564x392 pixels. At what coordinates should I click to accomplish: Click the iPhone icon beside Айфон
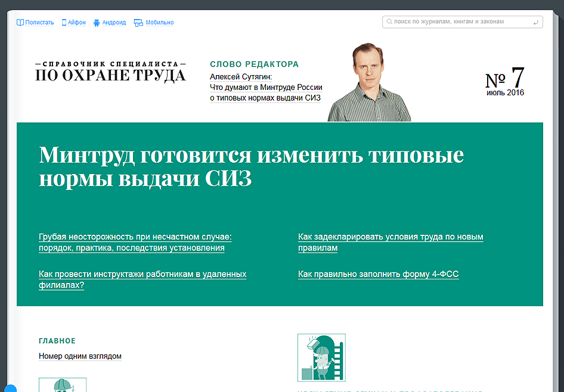coord(64,23)
